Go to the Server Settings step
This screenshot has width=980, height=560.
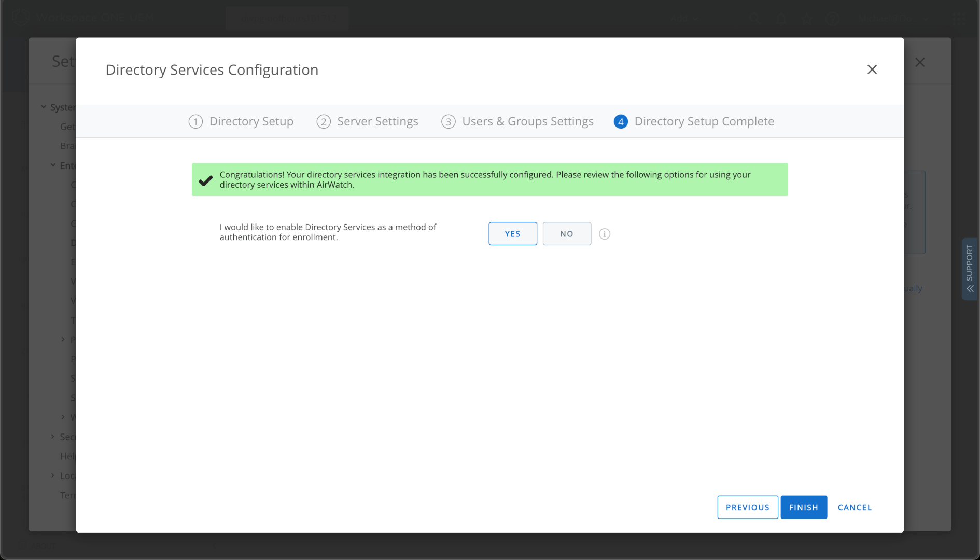pos(377,121)
